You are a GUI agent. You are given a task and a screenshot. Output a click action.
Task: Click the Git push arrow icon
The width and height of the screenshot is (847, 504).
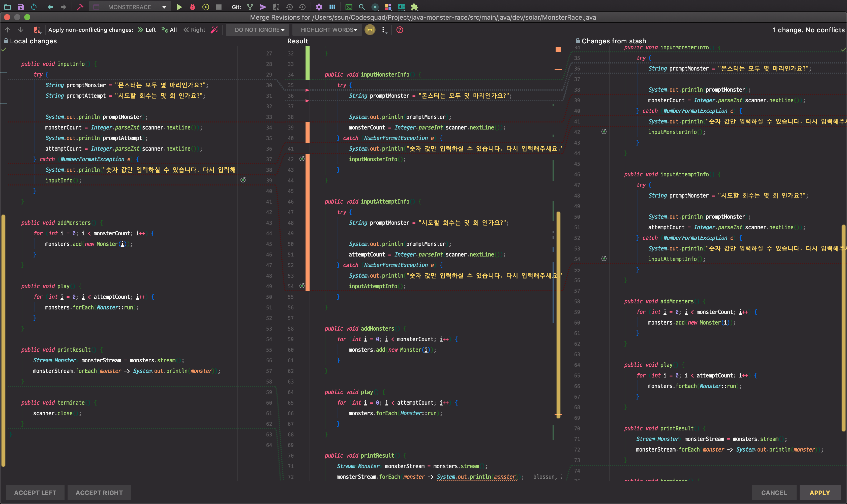(263, 7)
